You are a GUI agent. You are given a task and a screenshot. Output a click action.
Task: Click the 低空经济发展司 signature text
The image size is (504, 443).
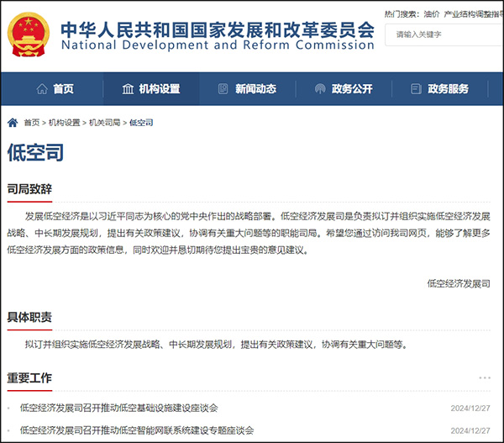(x=459, y=283)
